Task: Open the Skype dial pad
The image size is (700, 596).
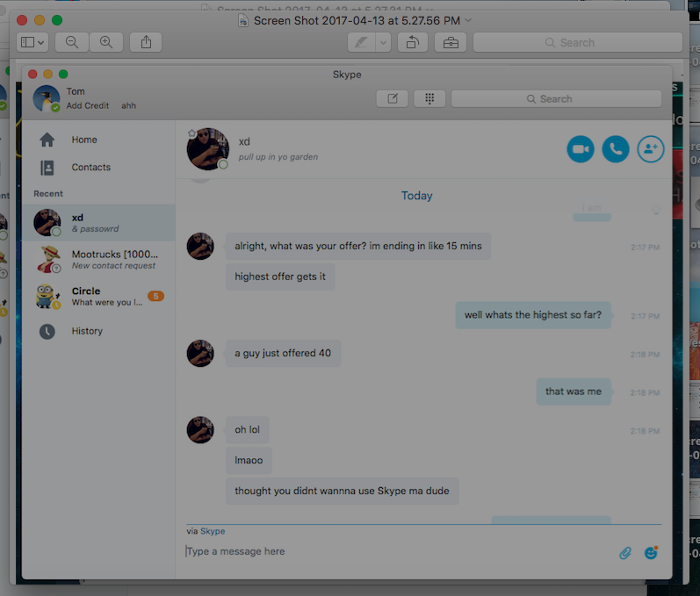Action: tap(429, 98)
